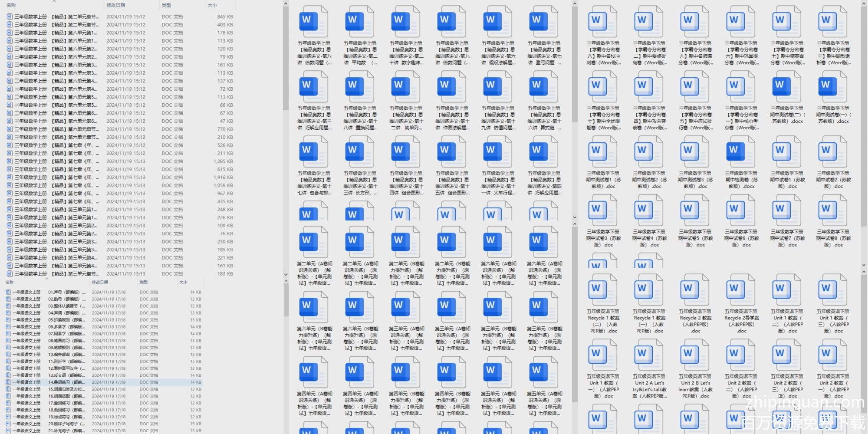Sort 三年级数学上册 list by 修改日期 column
This screenshot has height=434, width=868.
(x=116, y=5)
